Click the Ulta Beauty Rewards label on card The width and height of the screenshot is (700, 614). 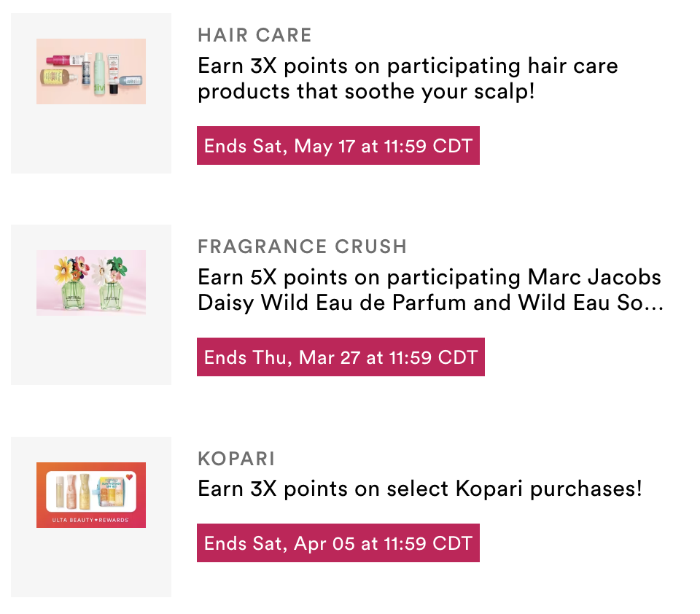pos(90,520)
